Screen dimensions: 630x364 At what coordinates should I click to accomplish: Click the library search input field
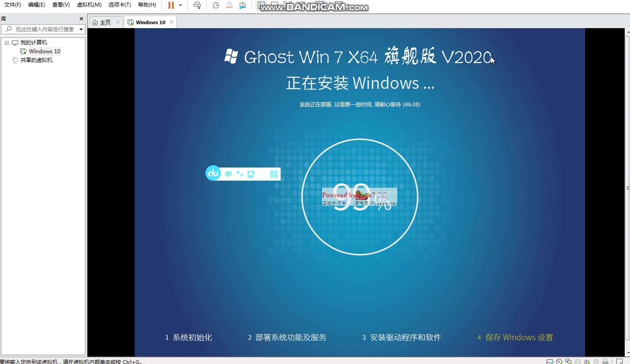pyautogui.click(x=42, y=29)
